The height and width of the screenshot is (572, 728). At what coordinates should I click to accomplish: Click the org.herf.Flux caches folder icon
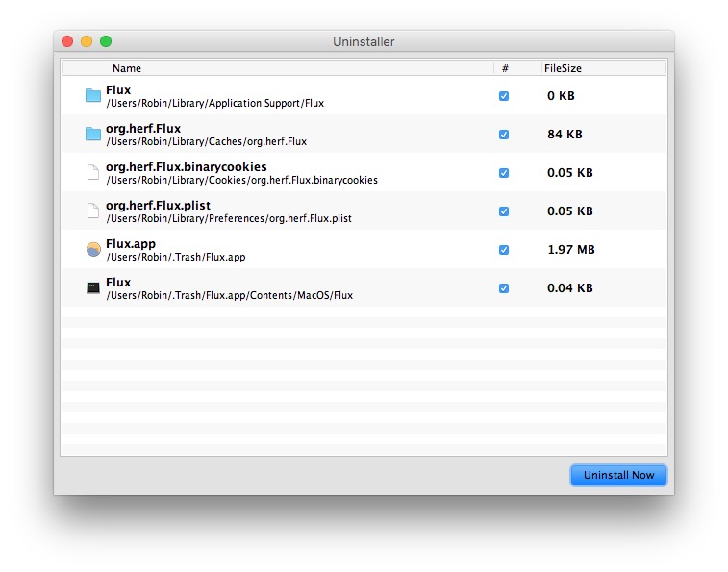click(x=92, y=135)
